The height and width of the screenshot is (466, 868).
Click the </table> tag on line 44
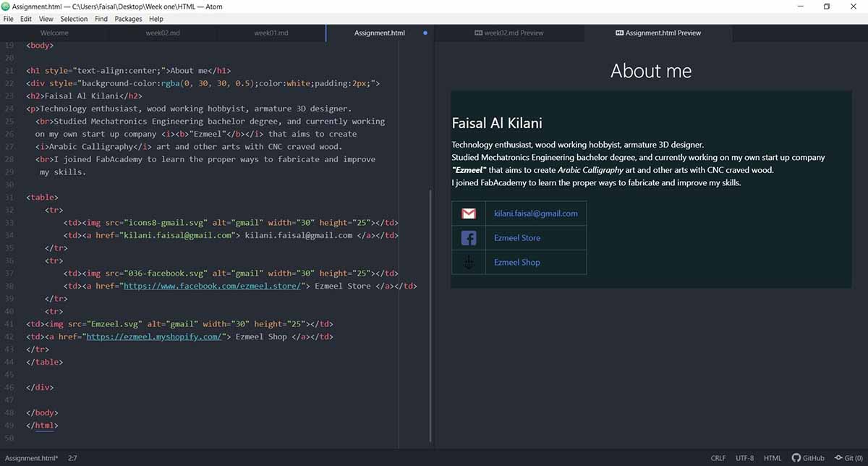(44, 362)
